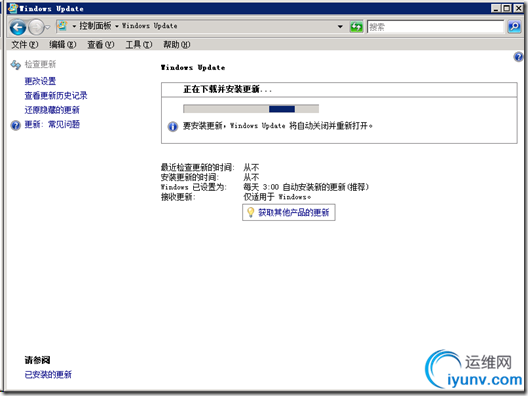Click the address bar control panel icon
Image resolution: width=528 pixels, height=396 pixels.
pos(62,26)
